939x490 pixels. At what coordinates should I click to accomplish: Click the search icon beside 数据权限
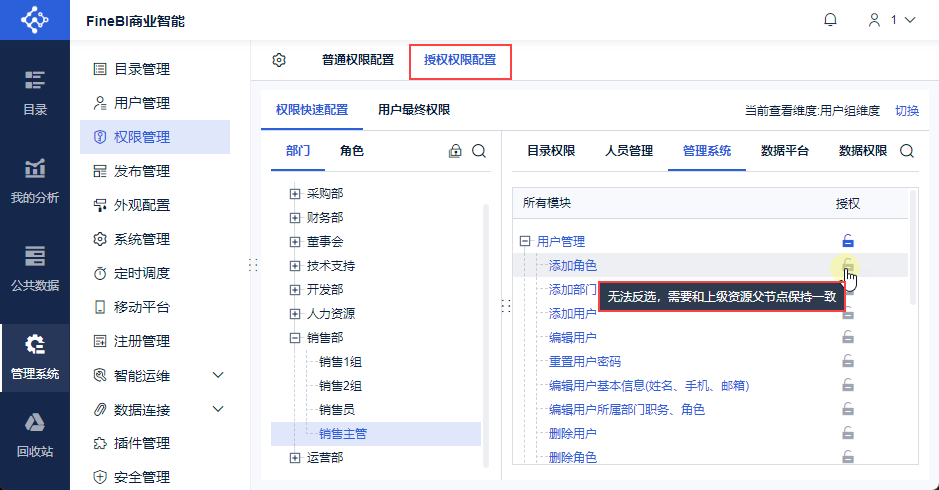tap(907, 151)
